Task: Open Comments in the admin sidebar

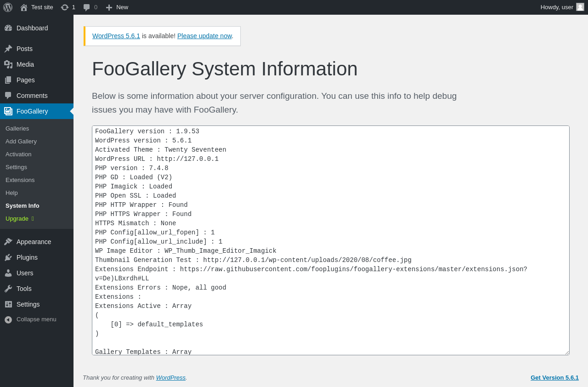Action: point(37,96)
